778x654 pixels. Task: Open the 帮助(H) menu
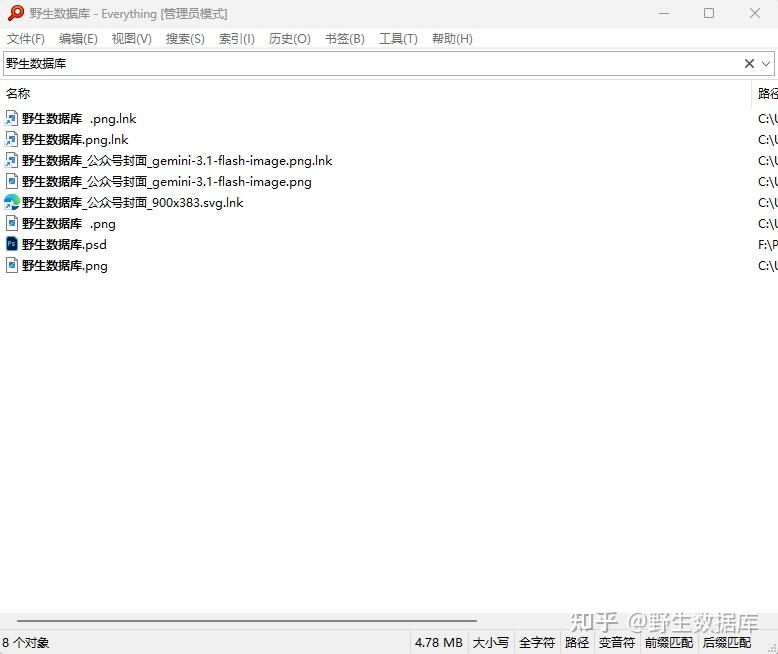pyautogui.click(x=452, y=39)
